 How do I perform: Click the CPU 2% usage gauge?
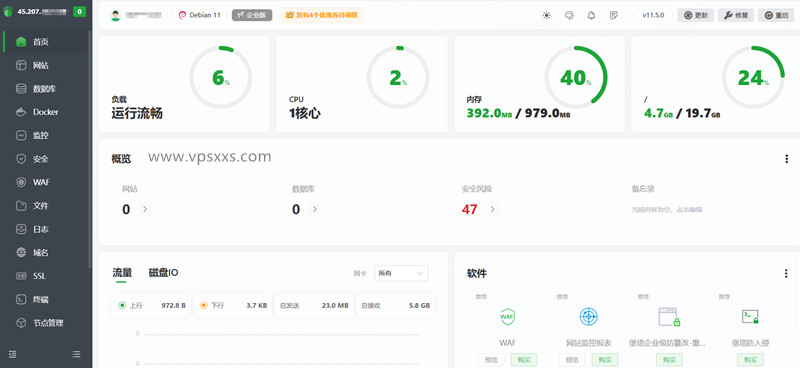point(398,78)
